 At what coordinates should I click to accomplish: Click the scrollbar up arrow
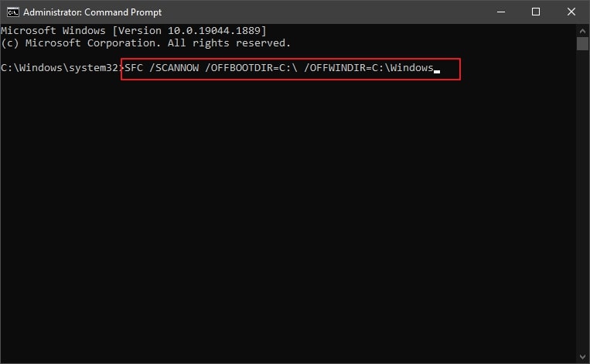(x=582, y=31)
